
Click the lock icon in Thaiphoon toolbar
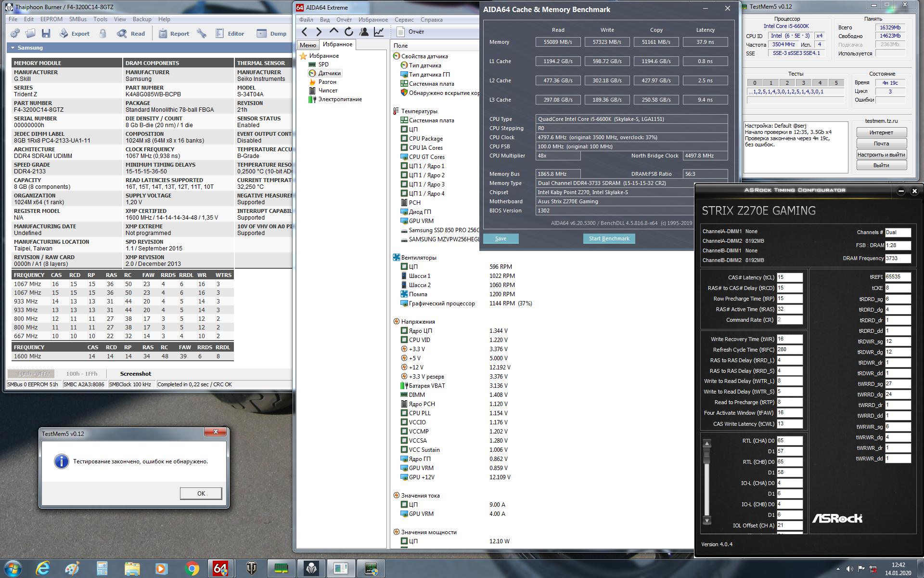(x=103, y=33)
